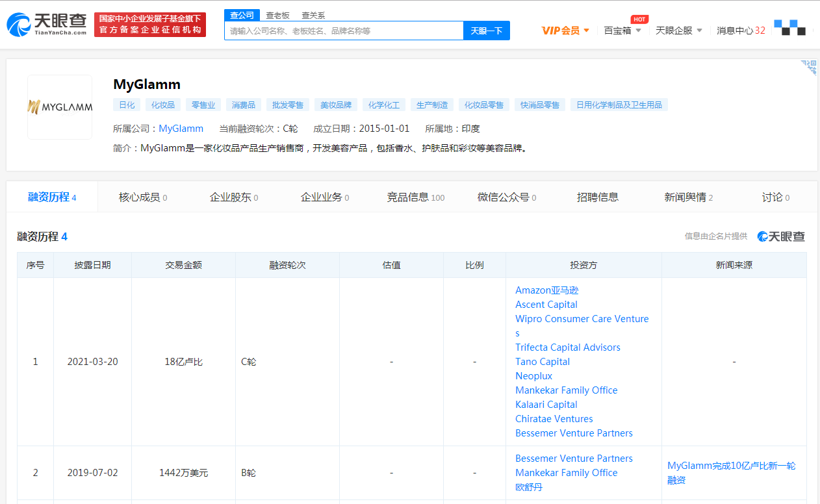Image resolution: width=820 pixels, height=504 pixels.
Task: Open investor Kalaari Capital link
Action: 546,405
